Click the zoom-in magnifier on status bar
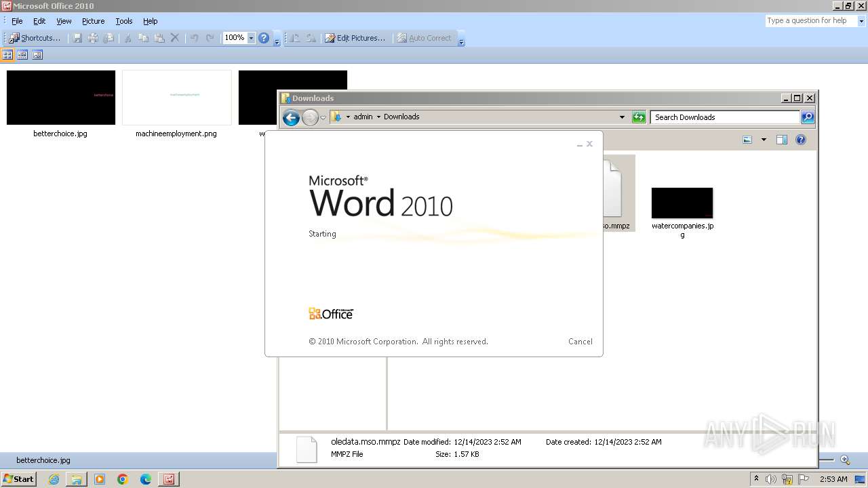This screenshot has width=868, height=488. [x=845, y=460]
